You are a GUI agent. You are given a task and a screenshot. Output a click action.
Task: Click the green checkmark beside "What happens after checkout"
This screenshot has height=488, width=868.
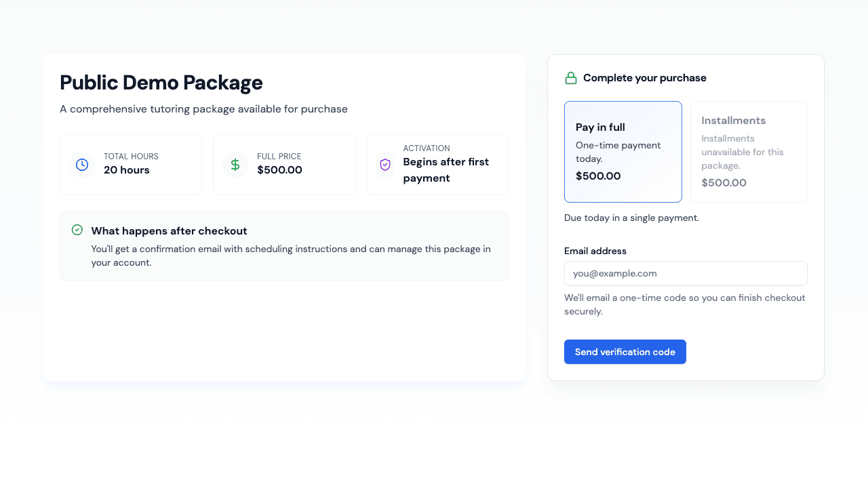pos(77,230)
